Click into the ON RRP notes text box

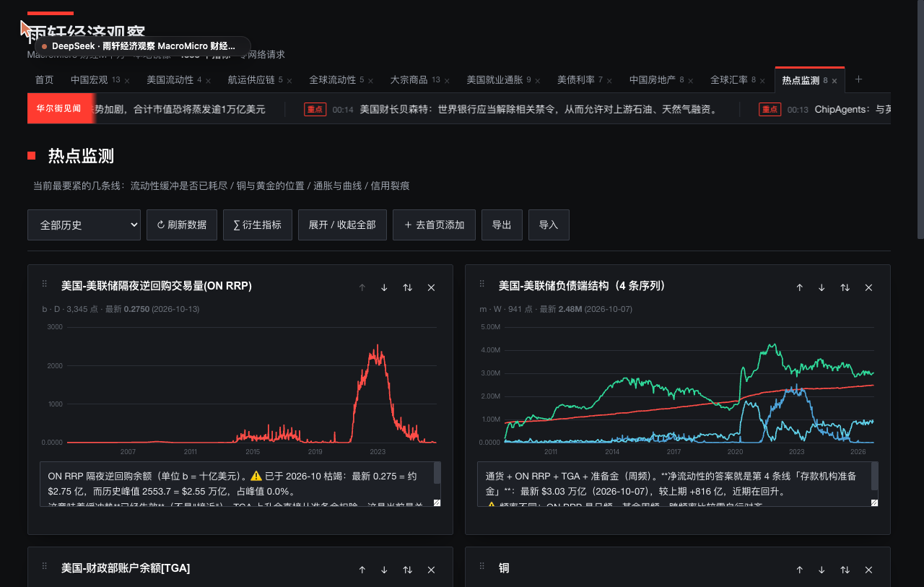pyautogui.click(x=240, y=484)
